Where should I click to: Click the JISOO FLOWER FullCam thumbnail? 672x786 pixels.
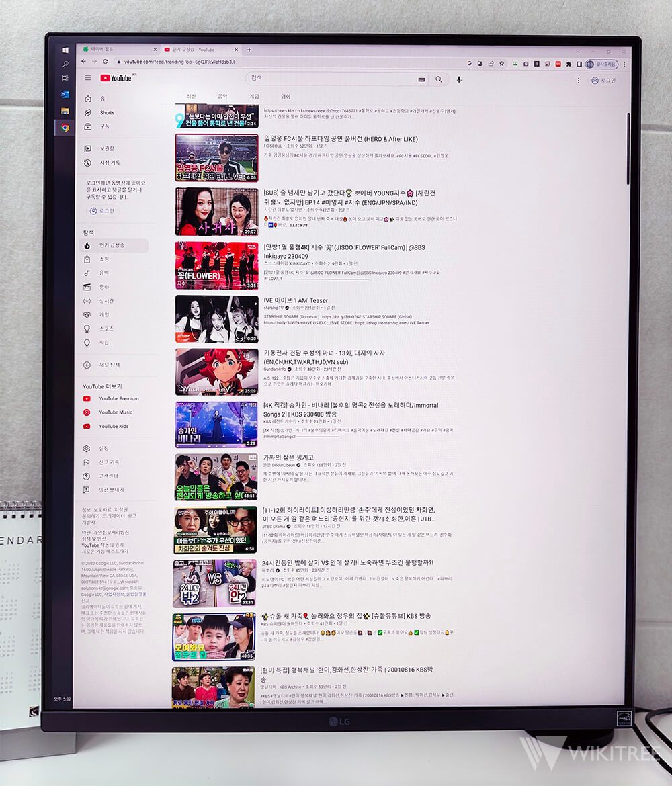coord(216,265)
